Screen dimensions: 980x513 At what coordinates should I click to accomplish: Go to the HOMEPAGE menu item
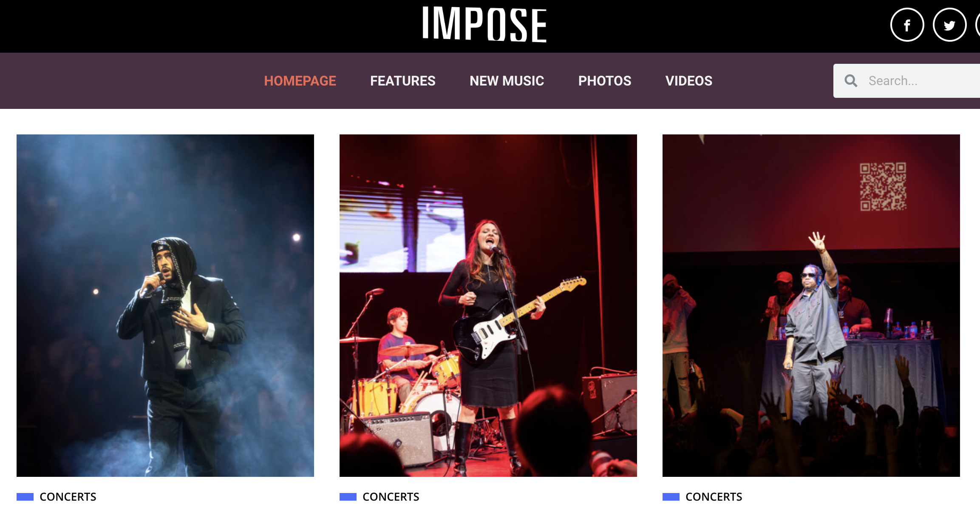[300, 81]
